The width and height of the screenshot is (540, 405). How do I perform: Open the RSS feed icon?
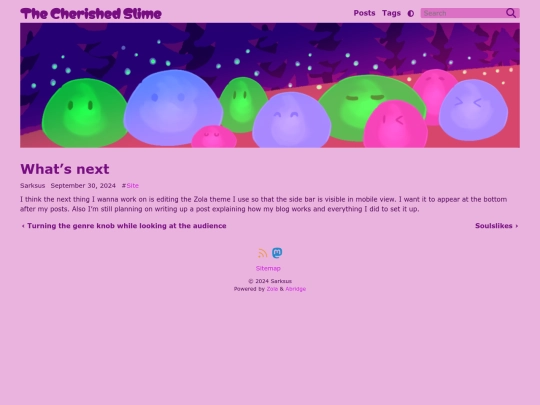[262, 253]
